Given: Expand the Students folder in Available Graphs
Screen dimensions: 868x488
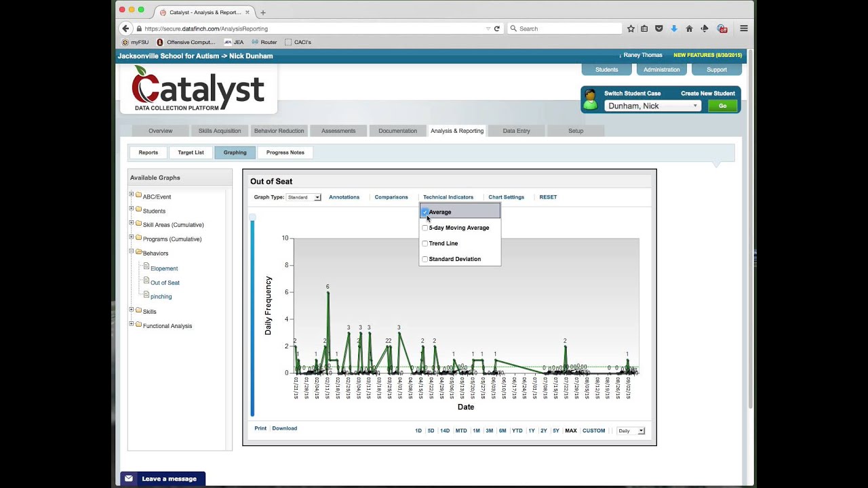Looking at the screenshot, I should pyautogui.click(x=132, y=209).
